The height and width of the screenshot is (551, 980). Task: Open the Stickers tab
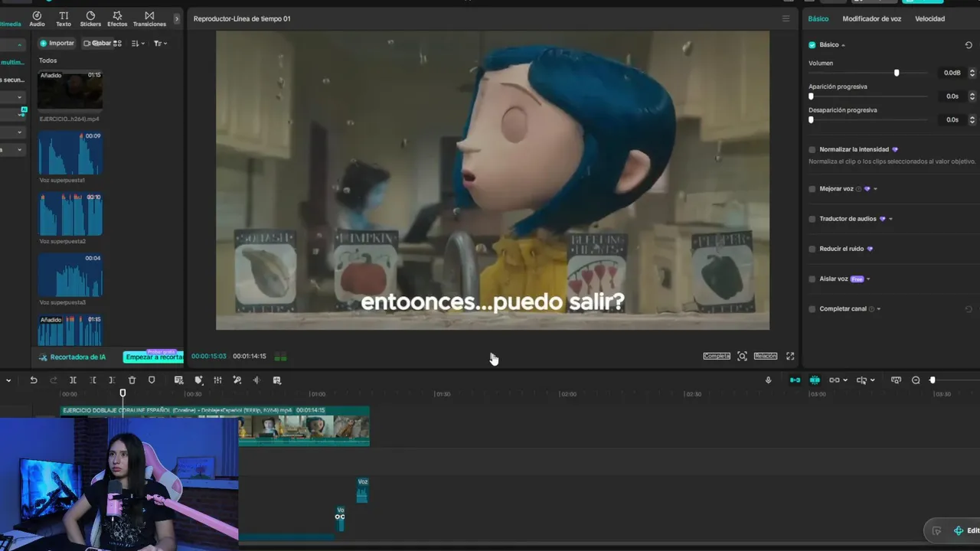pyautogui.click(x=90, y=19)
